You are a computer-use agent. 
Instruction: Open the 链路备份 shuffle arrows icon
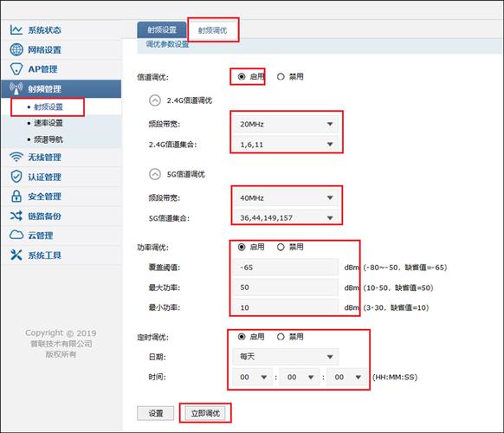coord(16,216)
